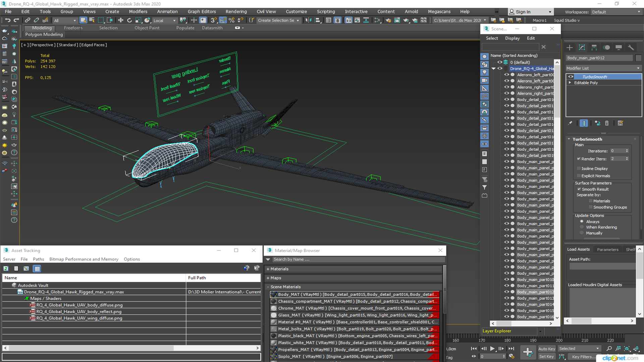Open the Hierarchy command panel tab
The height and width of the screenshot is (362, 644).
[594, 47]
